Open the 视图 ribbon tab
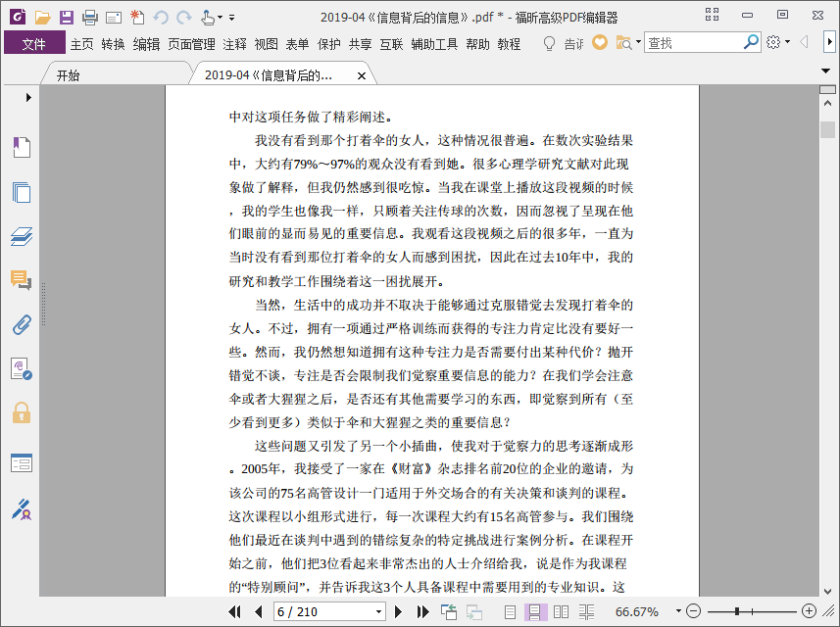840x627 pixels. 267,44
